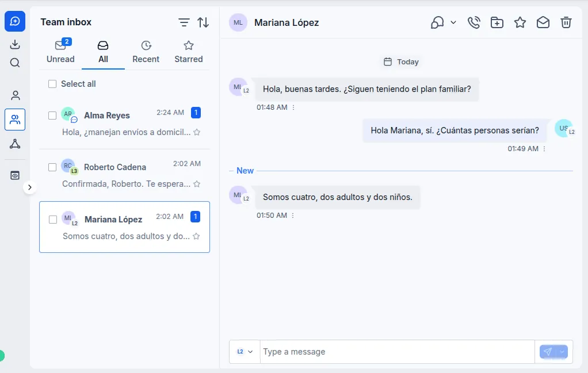The height and width of the screenshot is (373, 588).
Task: Expand the sidebar with the chevron arrow
Action: (x=29, y=187)
